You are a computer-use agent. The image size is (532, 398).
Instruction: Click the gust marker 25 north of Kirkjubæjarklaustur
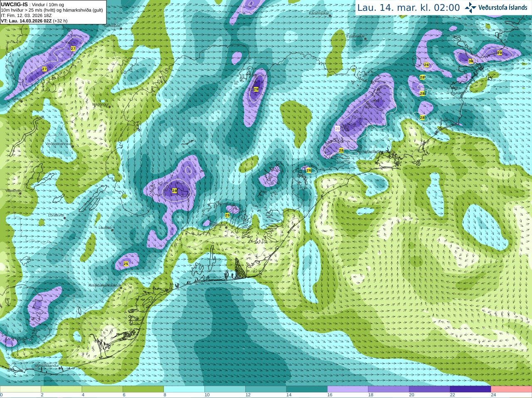126,264
